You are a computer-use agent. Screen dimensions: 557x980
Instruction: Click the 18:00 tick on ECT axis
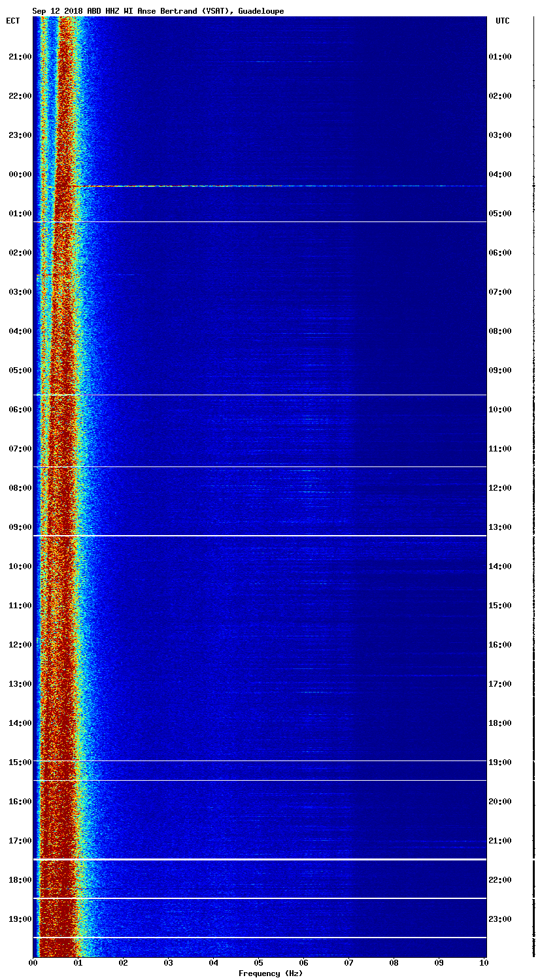pos(20,880)
